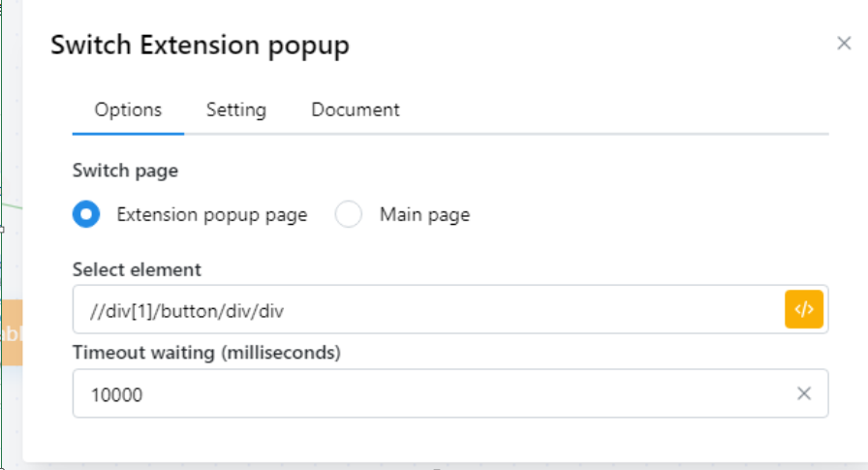Click the orange node behind the dialog

click(11, 332)
